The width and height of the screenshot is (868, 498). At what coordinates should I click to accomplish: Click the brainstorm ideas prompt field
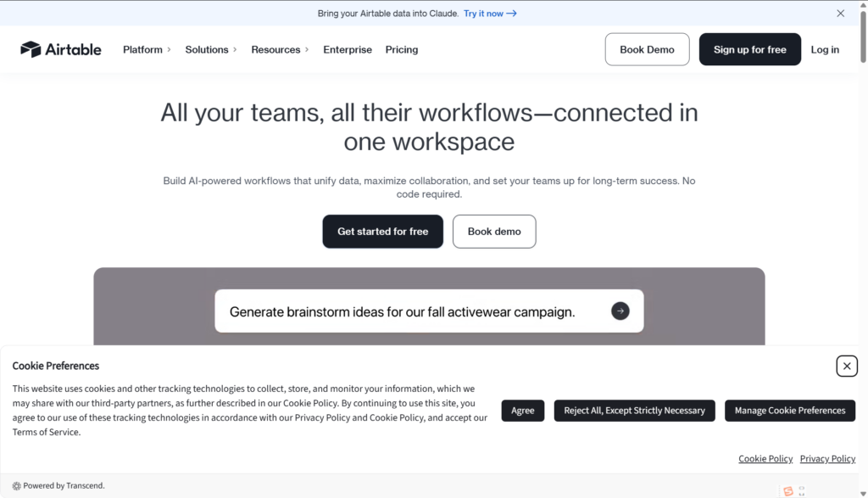[429, 311]
